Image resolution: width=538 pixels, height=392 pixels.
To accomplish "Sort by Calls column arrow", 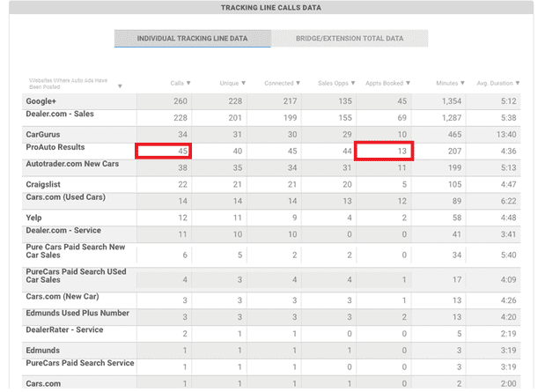I will click(x=188, y=83).
